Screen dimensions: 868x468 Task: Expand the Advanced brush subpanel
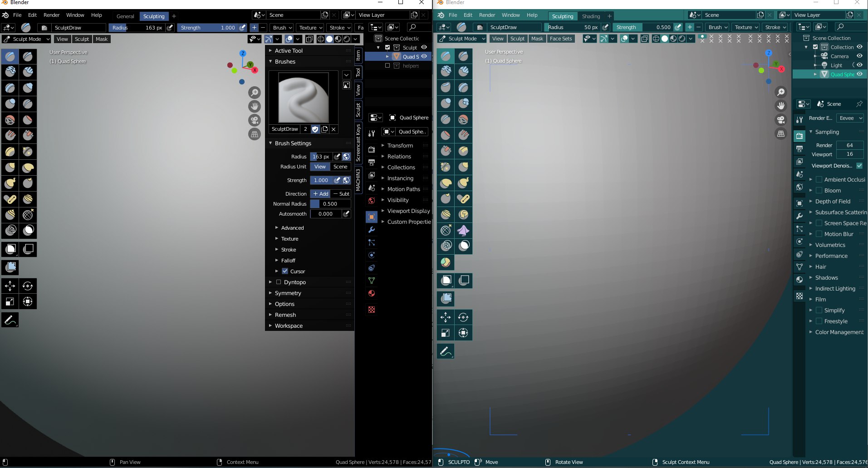pyautogui.click(x=292, y=228)
